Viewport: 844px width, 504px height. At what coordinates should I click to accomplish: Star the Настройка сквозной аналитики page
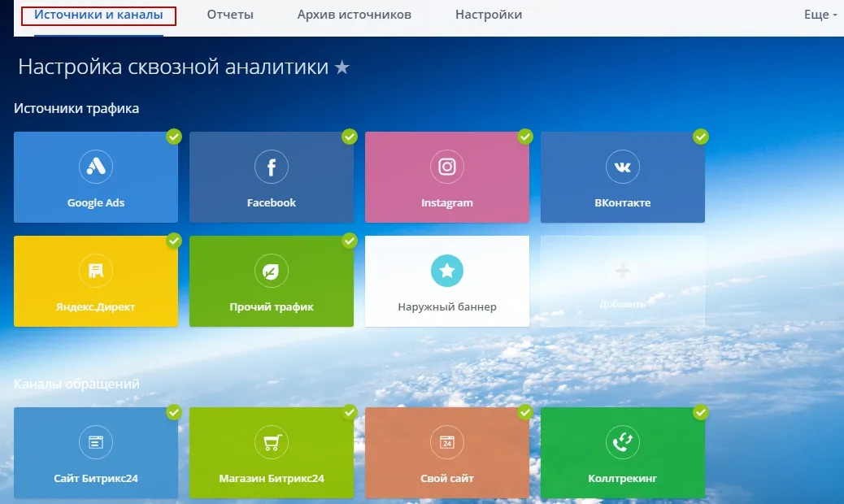pyautogui.click(x=342, y=67)
